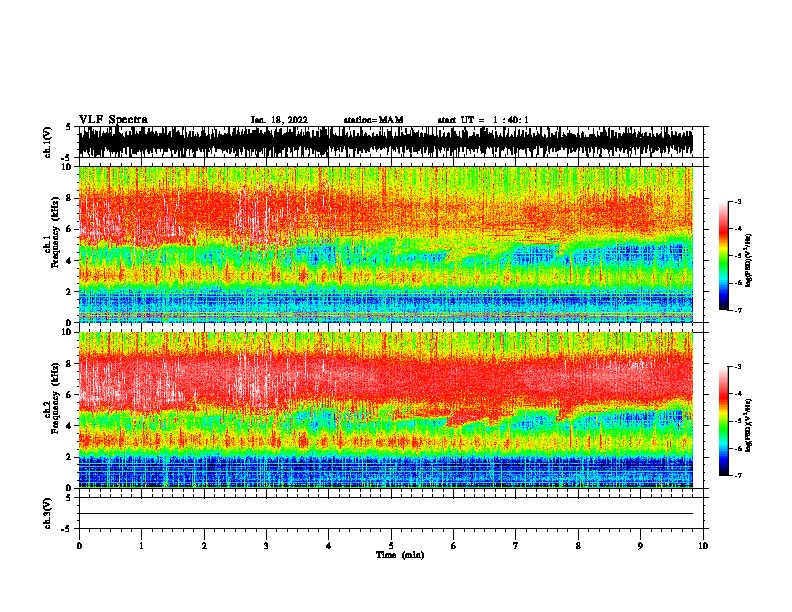
Task: Click time axis tick label '5'
Action: coord(391,546)
